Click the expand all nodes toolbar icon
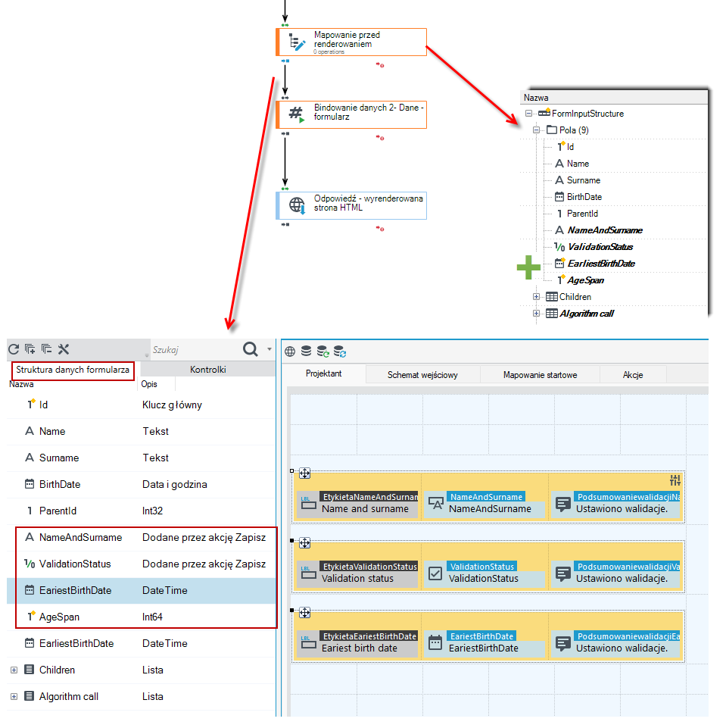 pos(30,349)
